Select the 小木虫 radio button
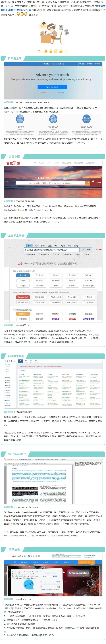The width and height of the screenshot is (106, 644). point(53,254)
